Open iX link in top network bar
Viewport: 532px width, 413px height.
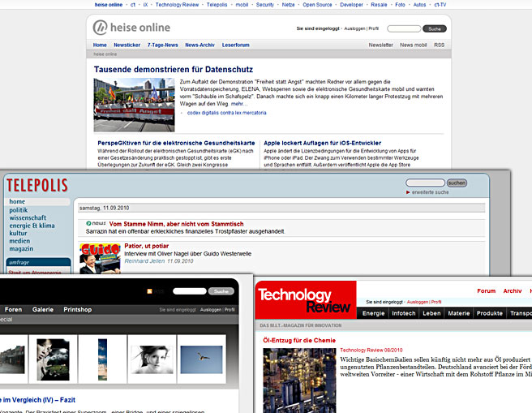[x=145, y=5]
